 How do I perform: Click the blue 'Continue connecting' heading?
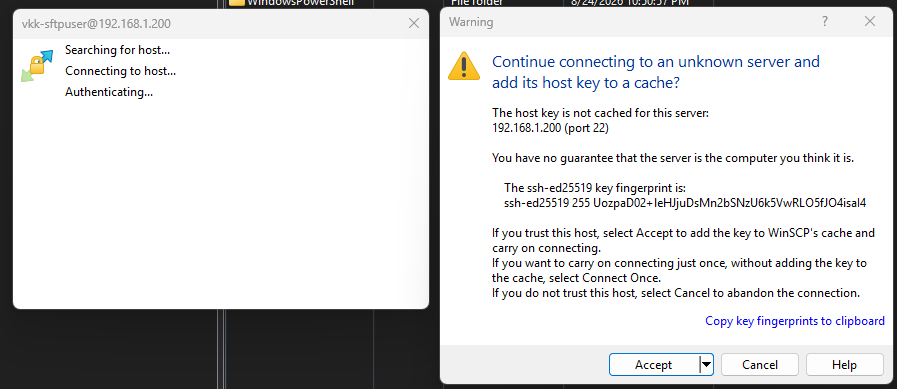click(x=656, y=72)
